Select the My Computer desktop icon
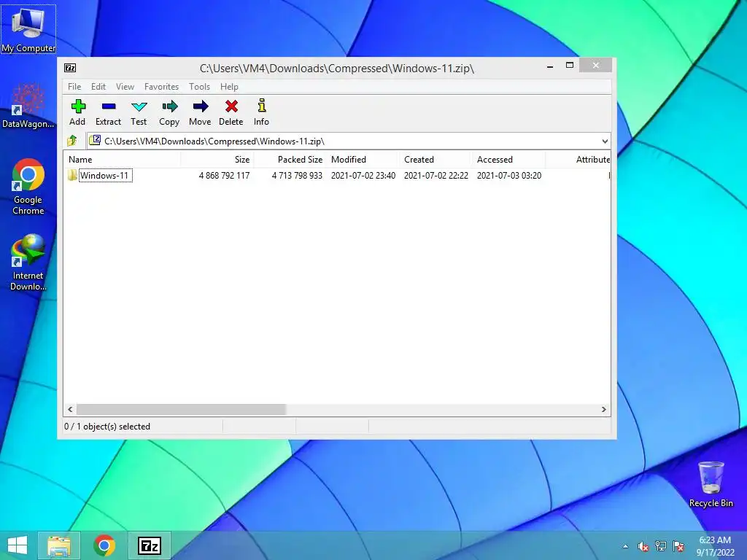The width and height of the screenshot is (747, 560). [x=28, y=29]
